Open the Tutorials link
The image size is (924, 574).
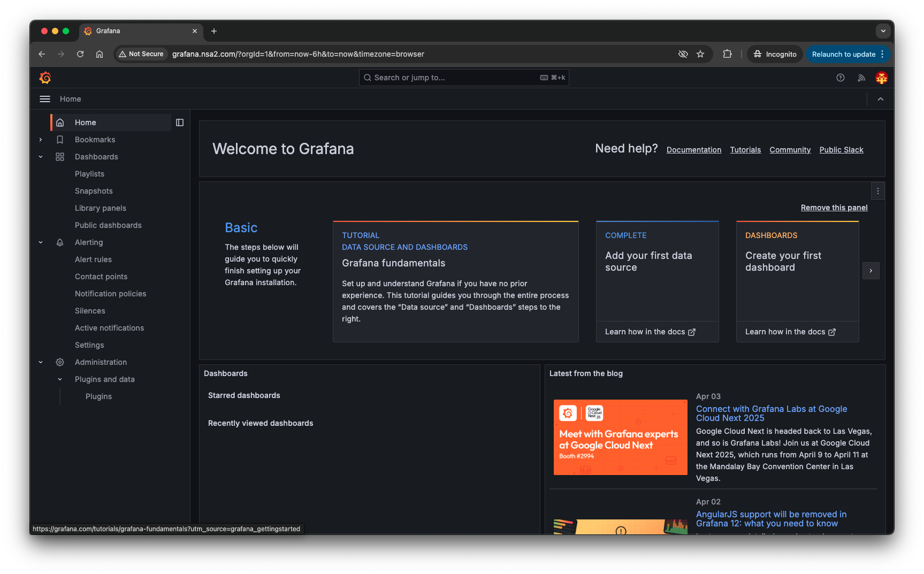[745, 150]
